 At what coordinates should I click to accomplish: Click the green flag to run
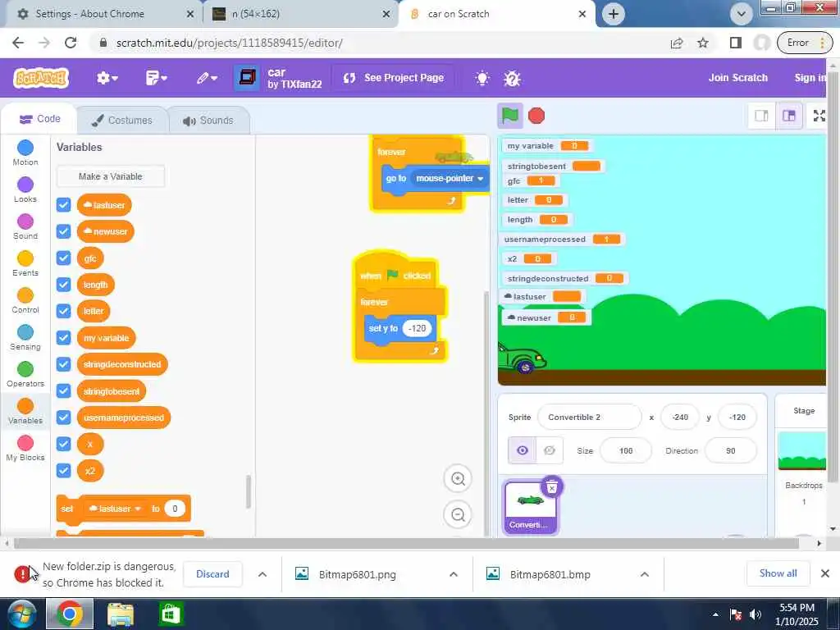click(x=510, y=116)
